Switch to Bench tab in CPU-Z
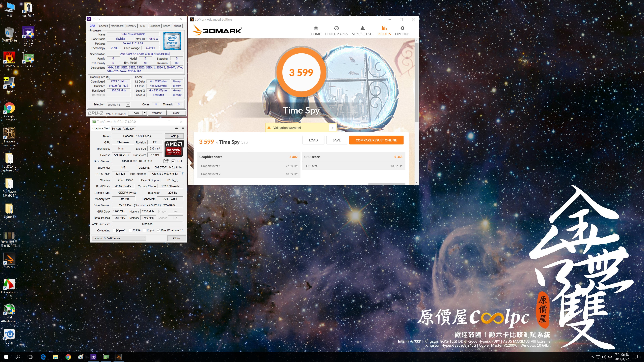This screenshot has height=362, width=644. [167, 26]
